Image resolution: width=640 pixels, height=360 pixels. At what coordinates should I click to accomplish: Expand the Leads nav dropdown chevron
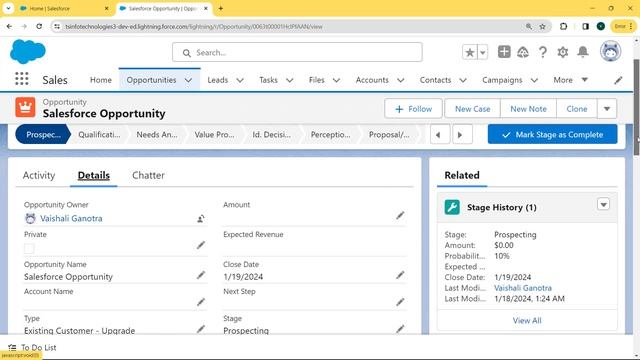click(240, 80)
